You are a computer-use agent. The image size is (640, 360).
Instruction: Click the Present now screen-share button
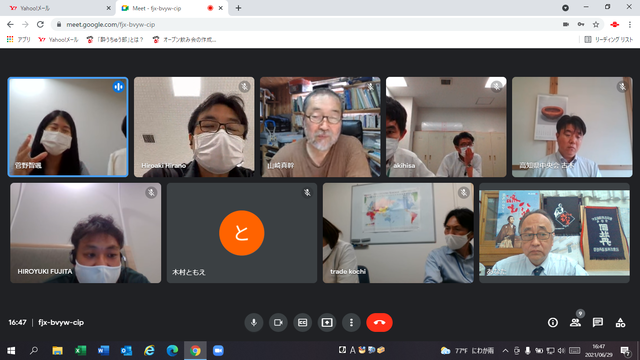point(327,322)
